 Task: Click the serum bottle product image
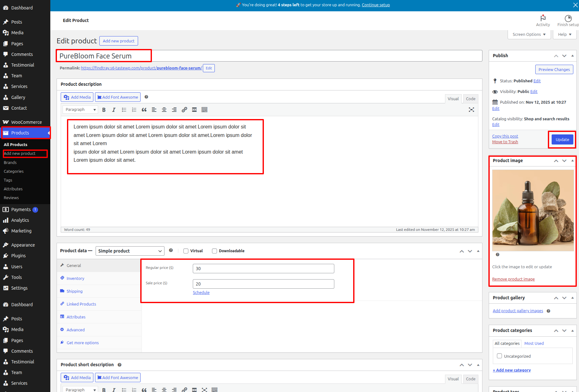tap(533, 210)
